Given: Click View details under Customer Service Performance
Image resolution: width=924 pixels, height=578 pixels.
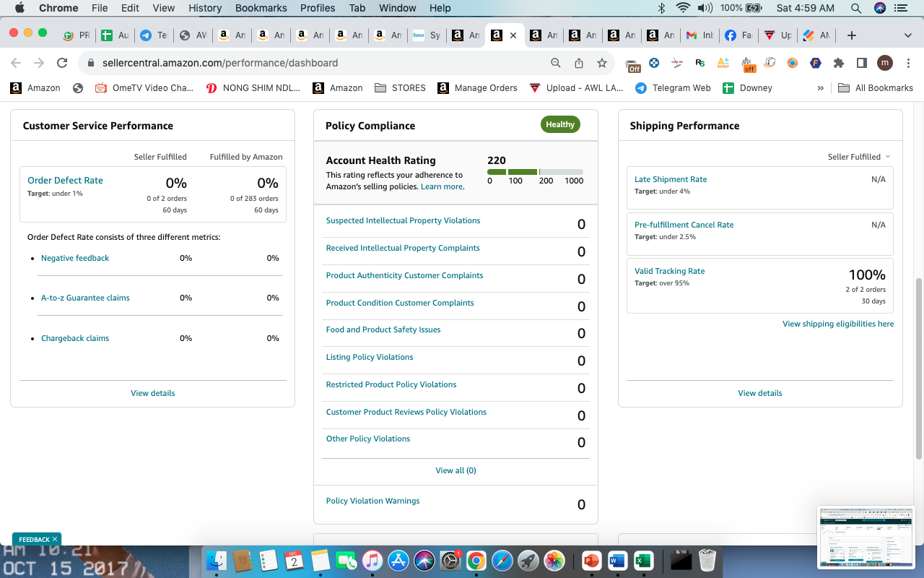Looking at the screenshot, I should coord(153,393).
